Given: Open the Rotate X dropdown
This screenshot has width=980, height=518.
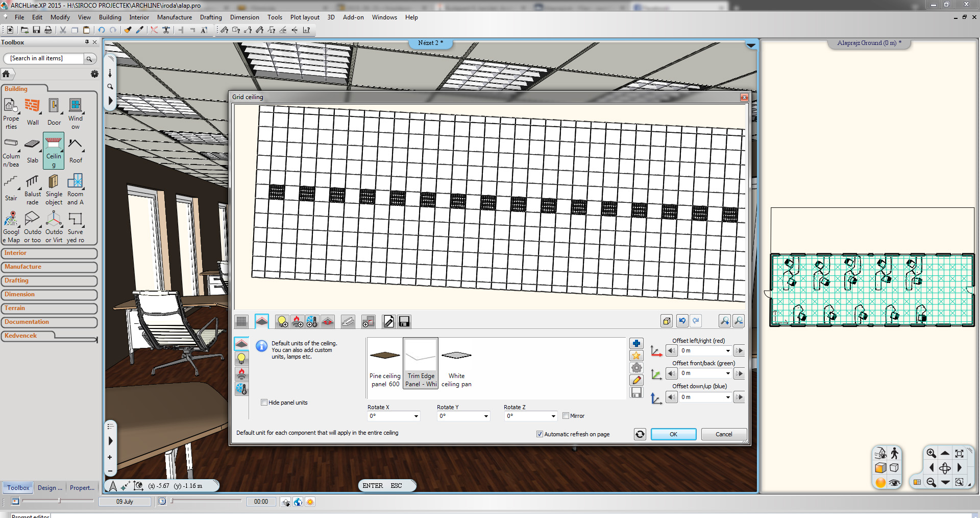Looking at the screenshot, I should tap(416, 416).
